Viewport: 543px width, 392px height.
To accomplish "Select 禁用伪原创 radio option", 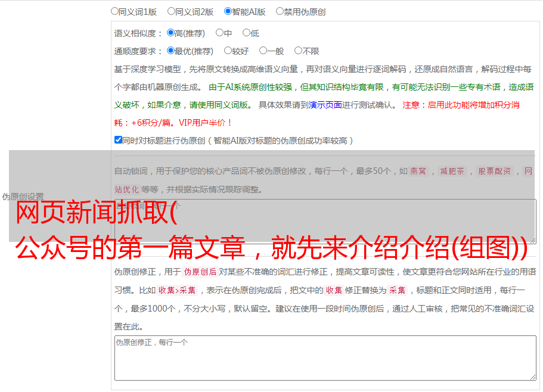I will pyautogui.click(x=280, y=11).
